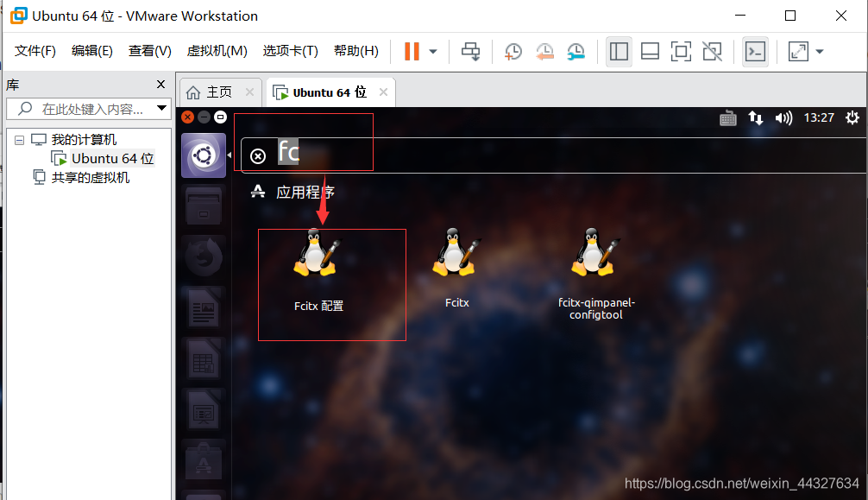Close the 主页 tab
868x500 pixels.
pos(249,92)
